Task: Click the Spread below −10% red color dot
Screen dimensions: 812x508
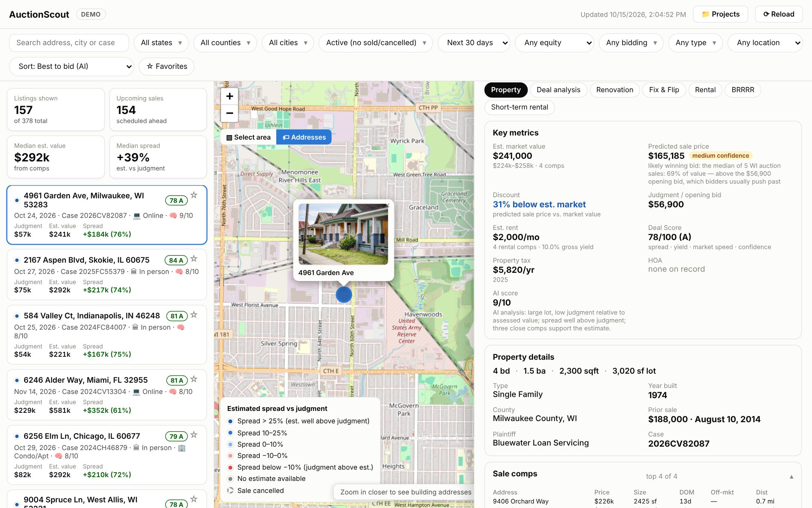Action: tap(230, 467)
